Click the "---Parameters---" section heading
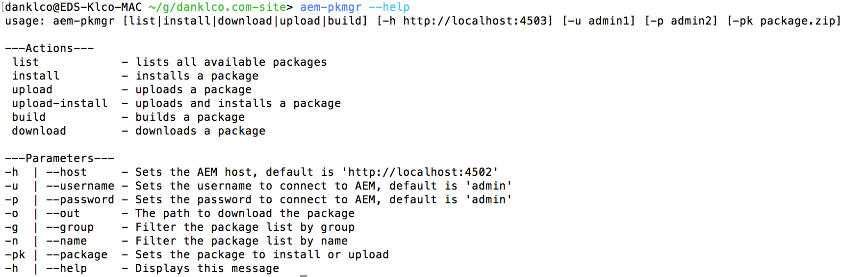This screenshot has width=868, height=277. point(59,159)
